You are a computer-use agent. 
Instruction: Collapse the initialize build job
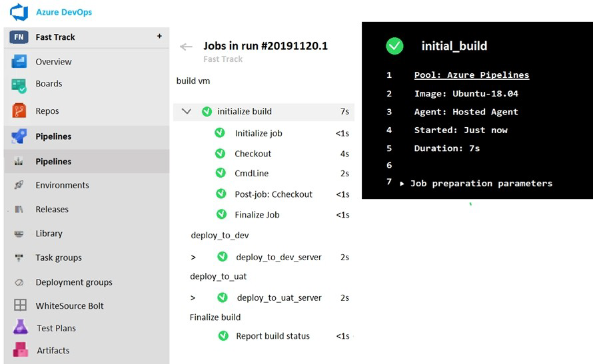[x=187, y=112]
